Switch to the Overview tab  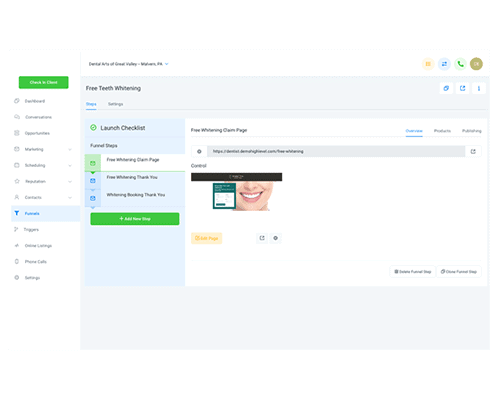click(x=414, y=131)
